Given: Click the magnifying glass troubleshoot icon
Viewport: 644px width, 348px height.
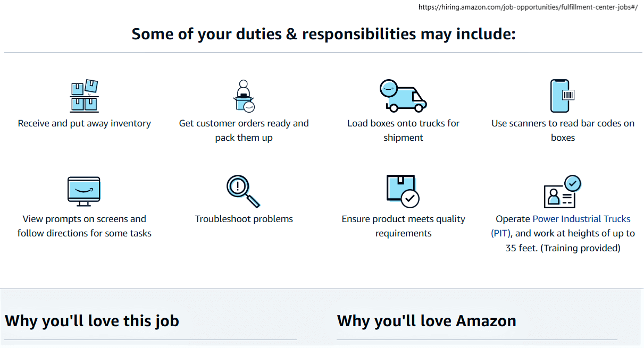Looking at the screenshot, I should click(243, 191).
